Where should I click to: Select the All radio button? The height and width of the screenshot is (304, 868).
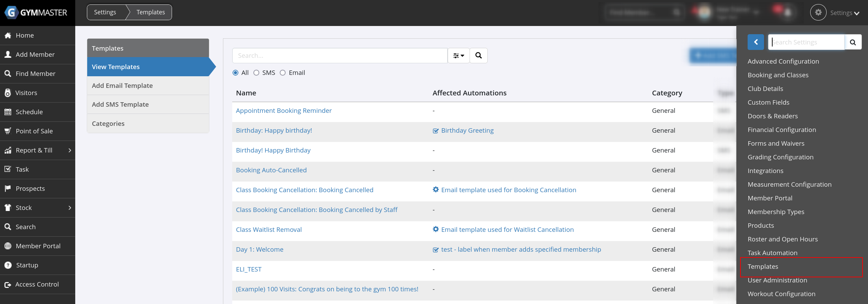coord(235,73)
